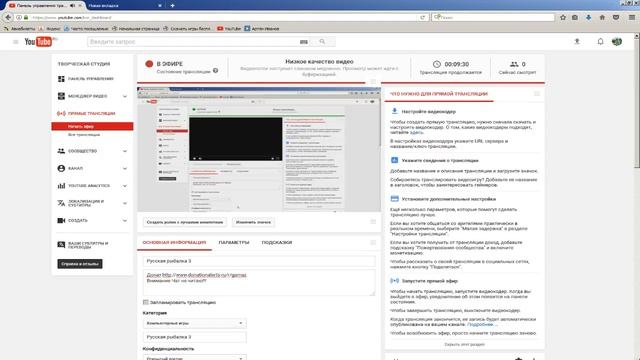Click the live stream preview thumbnail
This screenshot has width=640, height=360.
(x=259, y=149)
